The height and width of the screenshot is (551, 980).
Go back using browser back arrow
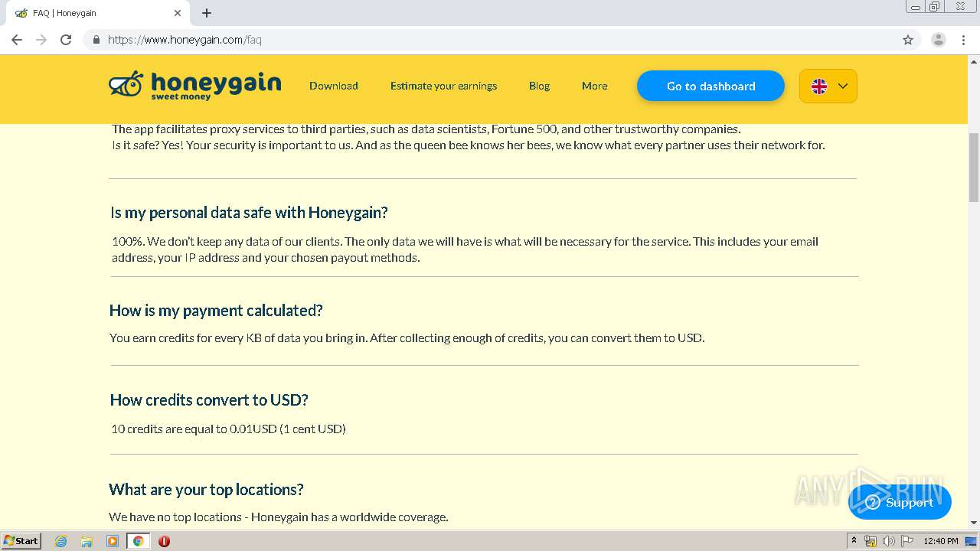point(17,40)
